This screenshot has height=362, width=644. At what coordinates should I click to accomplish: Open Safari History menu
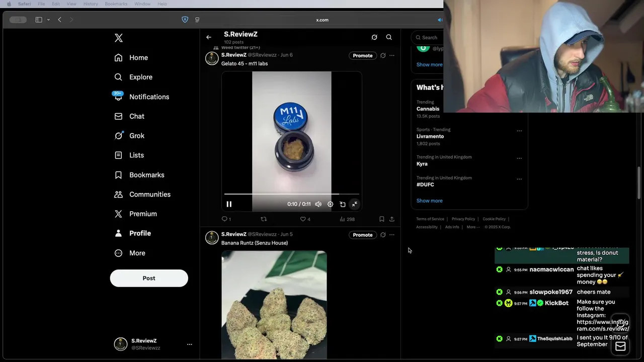(91, 4)
